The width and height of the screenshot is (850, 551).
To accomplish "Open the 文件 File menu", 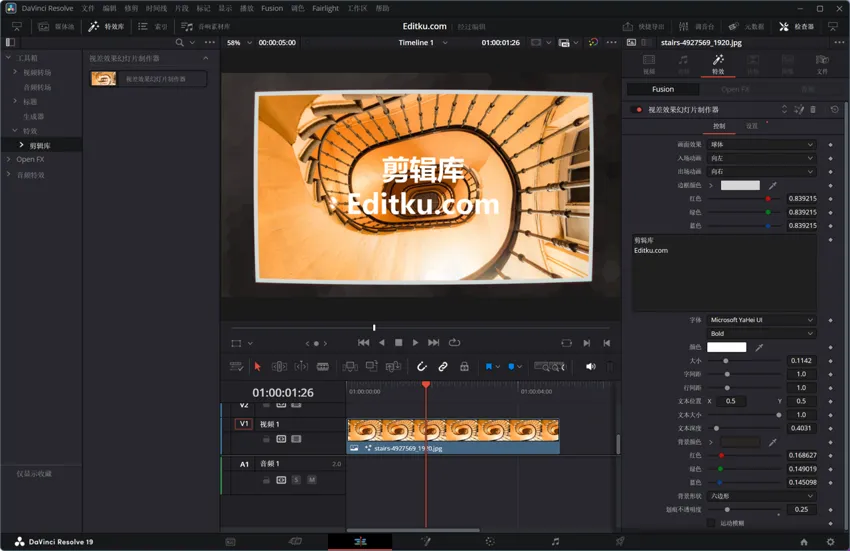I will click(x=88, y=8).
